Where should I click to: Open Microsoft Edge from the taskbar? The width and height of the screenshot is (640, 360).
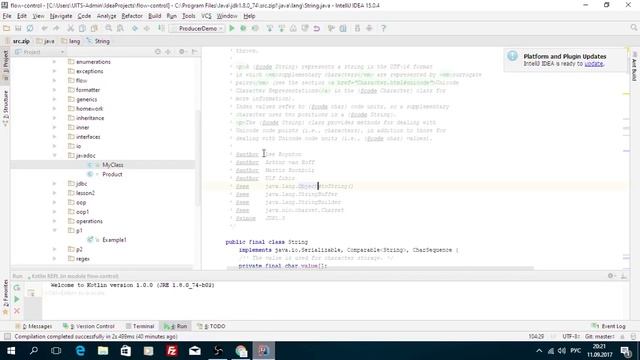coord(80,351)
